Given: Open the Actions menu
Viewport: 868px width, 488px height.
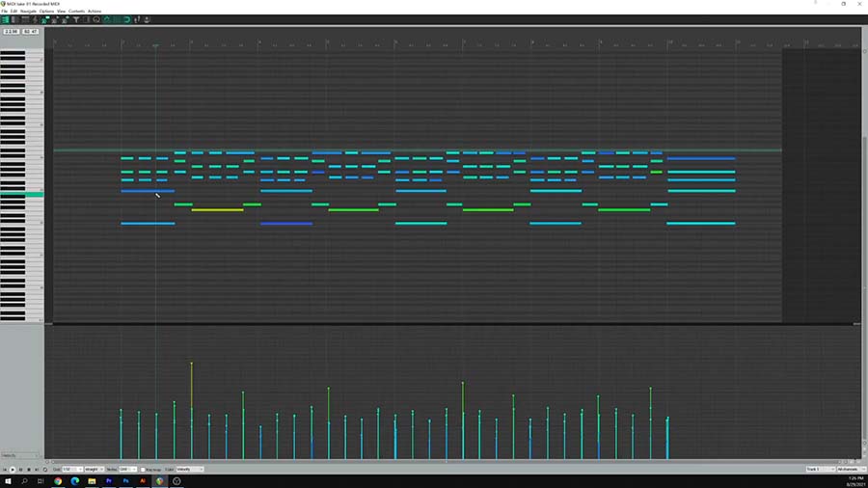Looking at the screenshot, I should [x=95, y=11].
